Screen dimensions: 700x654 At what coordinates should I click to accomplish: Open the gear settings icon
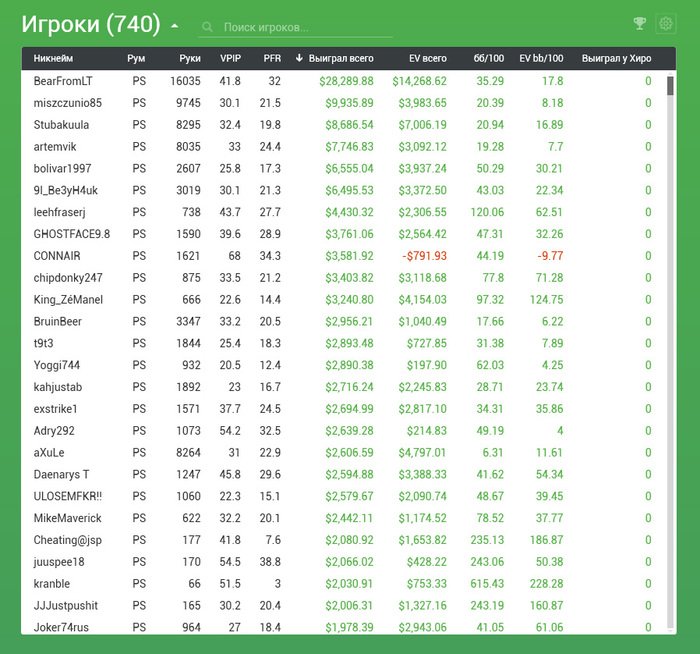[666, 24]
